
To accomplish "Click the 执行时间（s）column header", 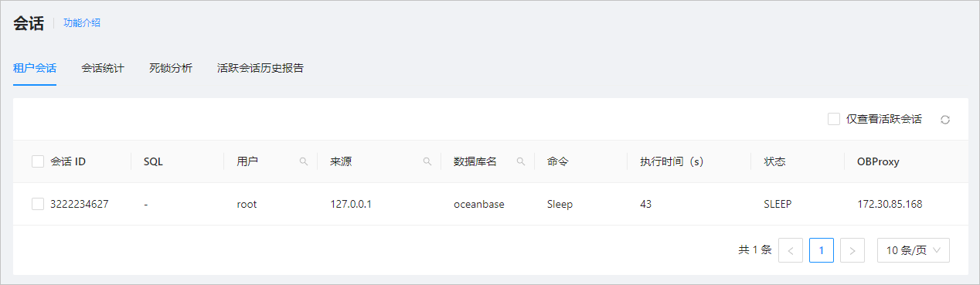I will coord(672,161).
